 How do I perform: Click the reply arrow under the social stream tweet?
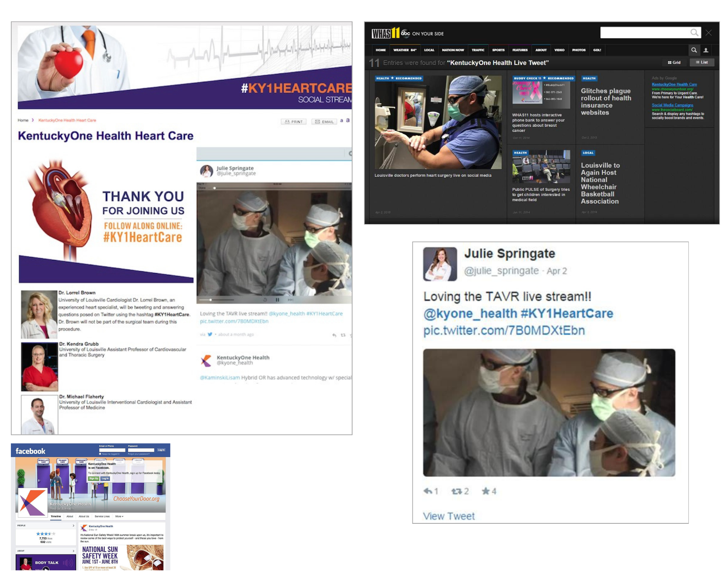pos(334,335)
